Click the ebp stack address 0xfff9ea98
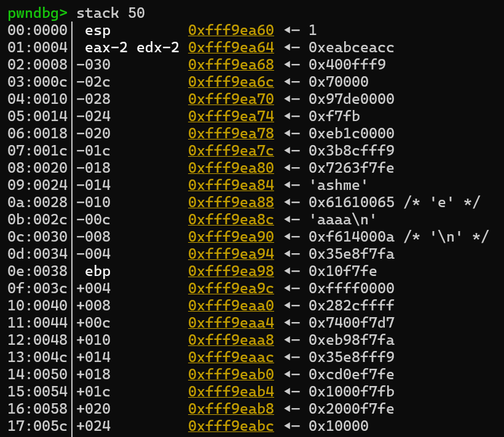This screenshot has width=504, height=437. pyautogui.click(x=230, y=271)
